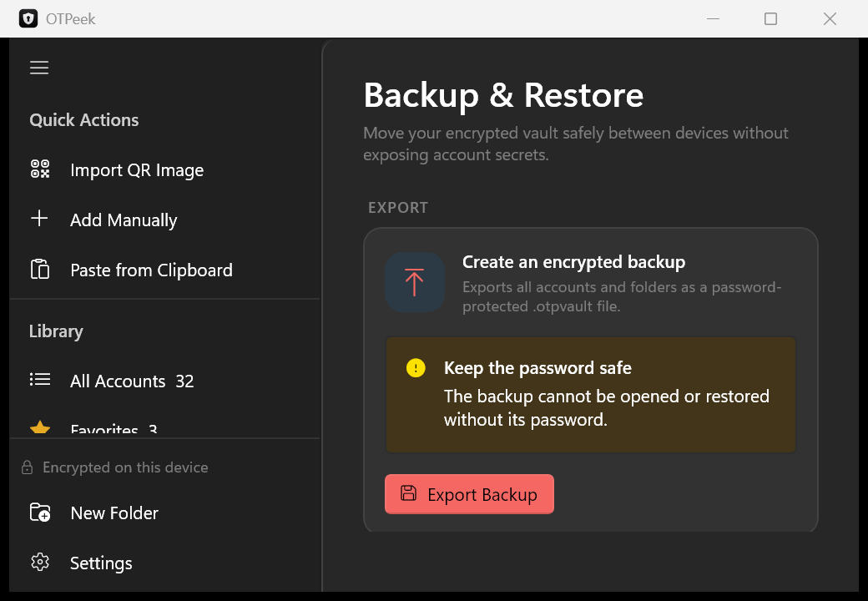Click the Export Backup button
Image resolution: width=868 pixels, height=601 pixels.
pos(469,494)
